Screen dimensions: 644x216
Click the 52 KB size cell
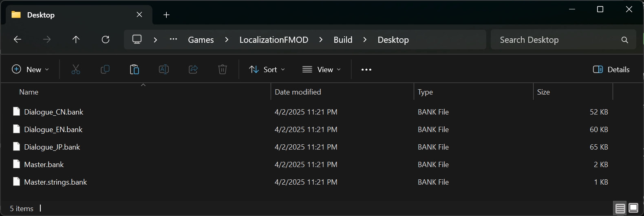click(599, 112)
